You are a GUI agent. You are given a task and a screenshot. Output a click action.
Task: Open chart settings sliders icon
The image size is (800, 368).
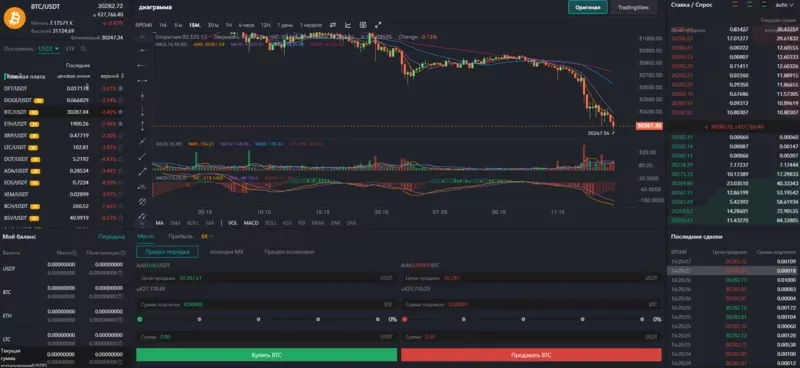[333, 24]
